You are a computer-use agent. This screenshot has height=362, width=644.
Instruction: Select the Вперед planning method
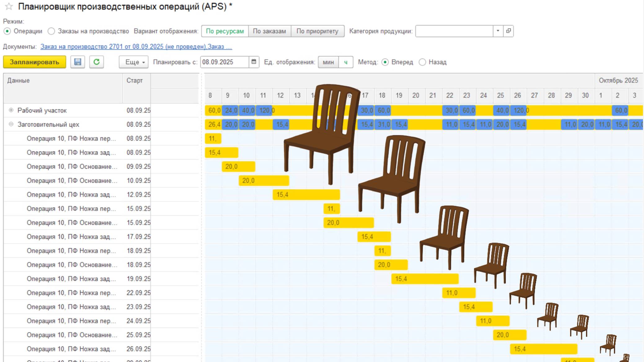point(385,62)
